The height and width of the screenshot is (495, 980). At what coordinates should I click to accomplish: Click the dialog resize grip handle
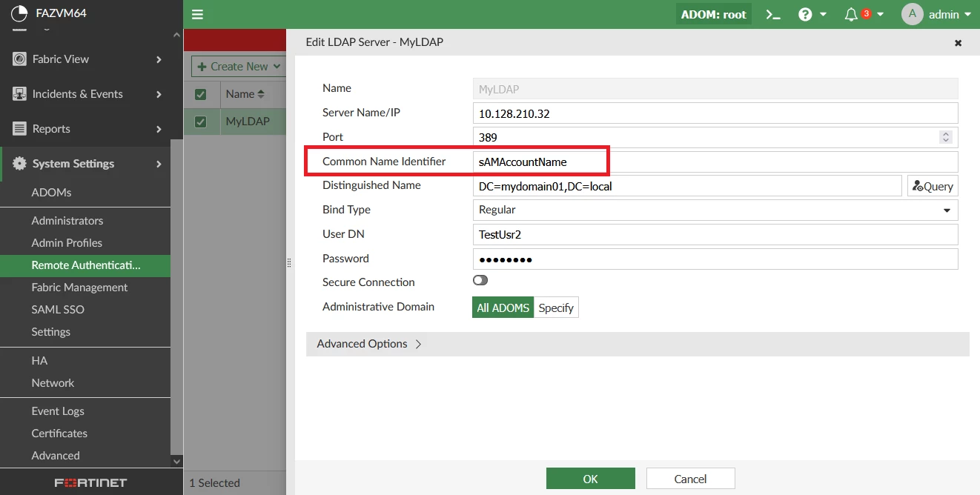coord(289,262)
